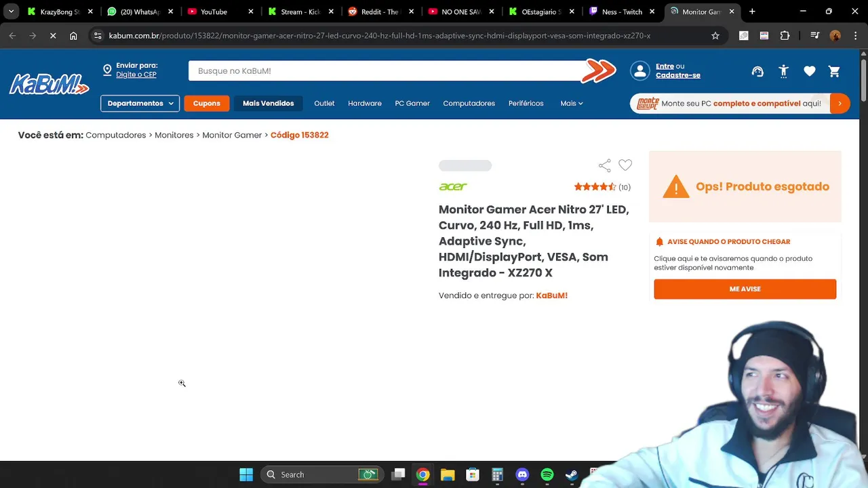The height and width of the screenshot is (488, 868).
Task: Stop loading the page in browser toolbar
Action: coord(53,36)
